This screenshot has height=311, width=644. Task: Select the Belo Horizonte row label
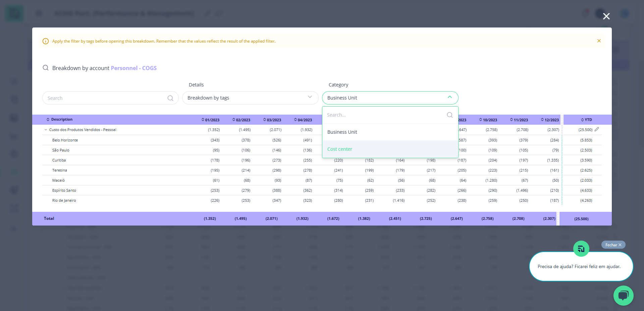click(x=65, y=140)
